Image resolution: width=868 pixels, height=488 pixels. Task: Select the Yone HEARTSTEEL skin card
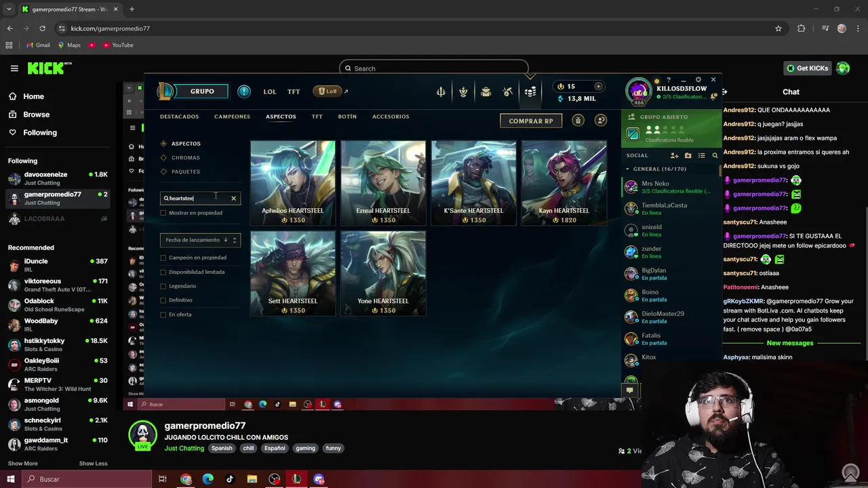click(383, 273)
